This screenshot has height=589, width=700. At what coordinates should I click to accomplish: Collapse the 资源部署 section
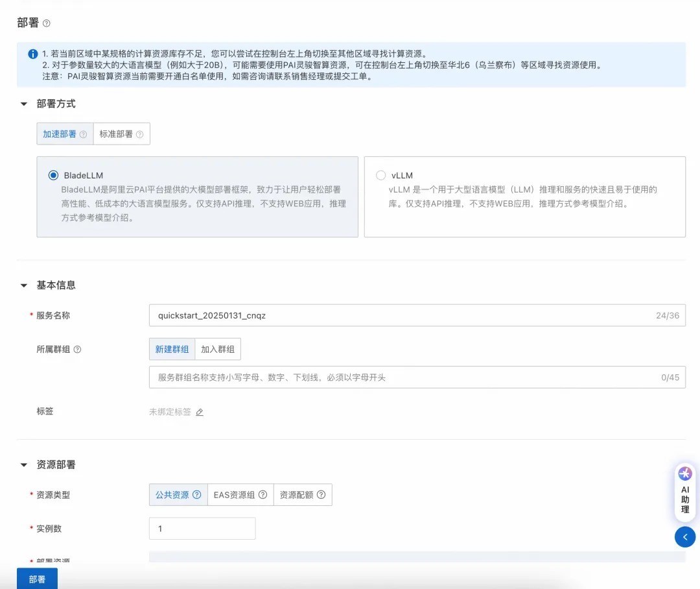pos(24,465)
